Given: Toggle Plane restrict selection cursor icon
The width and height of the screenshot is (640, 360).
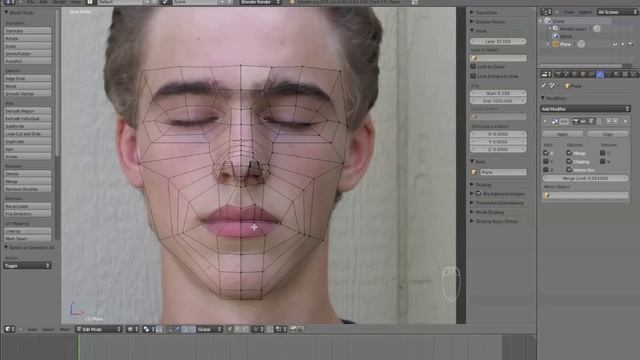Looking at the screenshot, I should [622, 44].
